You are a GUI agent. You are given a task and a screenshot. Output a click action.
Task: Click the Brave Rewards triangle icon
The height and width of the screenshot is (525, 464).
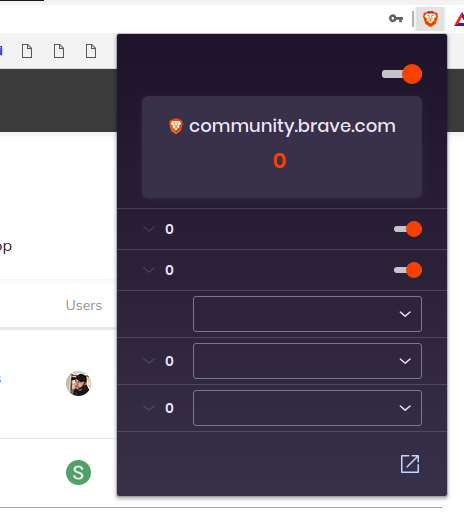pyautogui.click(x=459, y=19)
